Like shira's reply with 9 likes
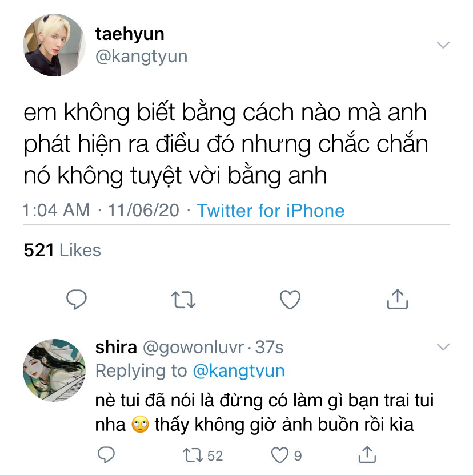The image size is (473, 476). click(x=286, y=455)
